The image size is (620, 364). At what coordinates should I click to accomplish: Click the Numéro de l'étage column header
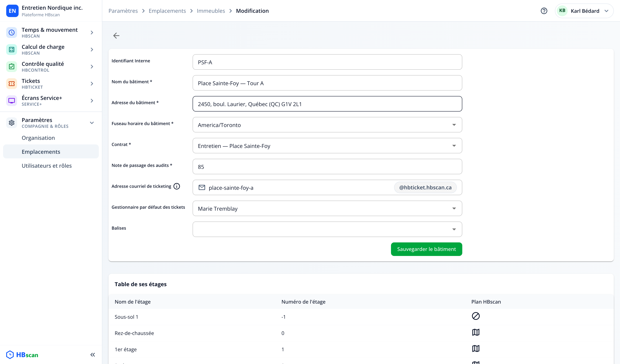point(303,302)
